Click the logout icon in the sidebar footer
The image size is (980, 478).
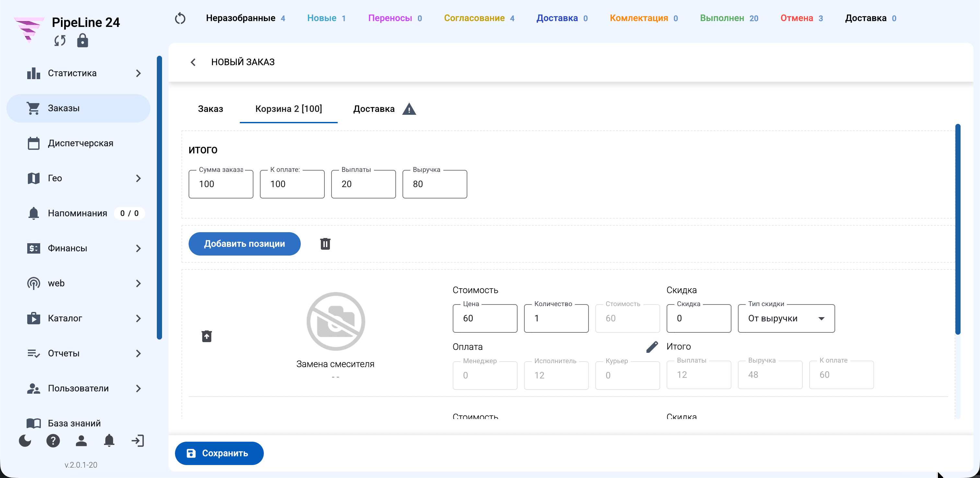138,441
